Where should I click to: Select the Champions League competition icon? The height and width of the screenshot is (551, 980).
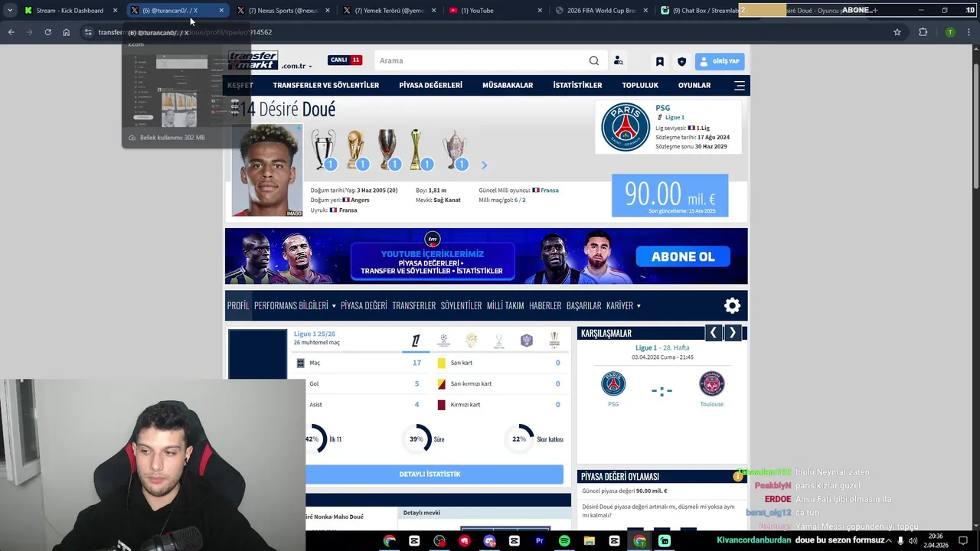pyautogui.click(x=443, y=341)
